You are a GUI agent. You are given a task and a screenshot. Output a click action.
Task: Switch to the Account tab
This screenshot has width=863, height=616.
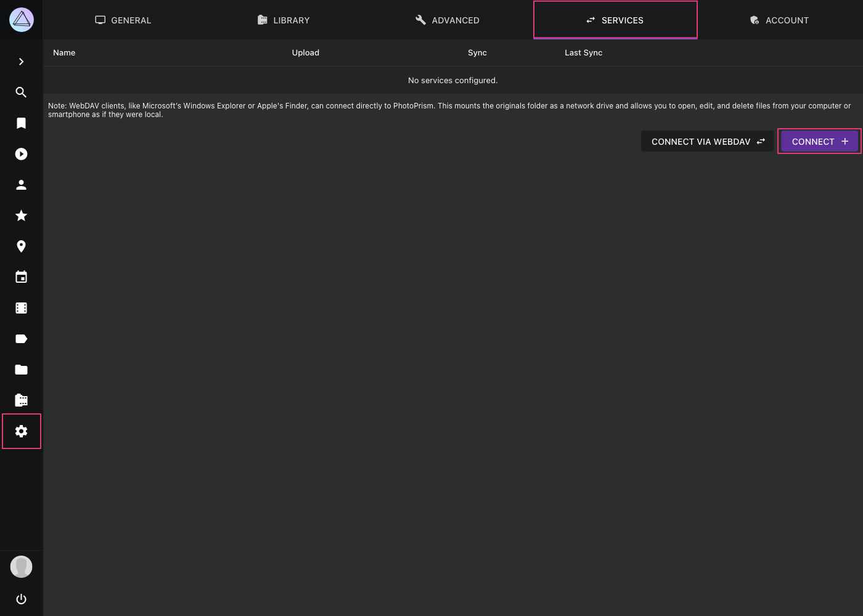coord(779,20)
